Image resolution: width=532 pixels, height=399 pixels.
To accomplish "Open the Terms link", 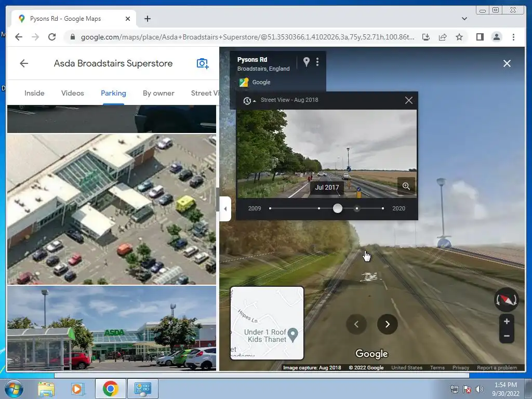I will [437, 367].
